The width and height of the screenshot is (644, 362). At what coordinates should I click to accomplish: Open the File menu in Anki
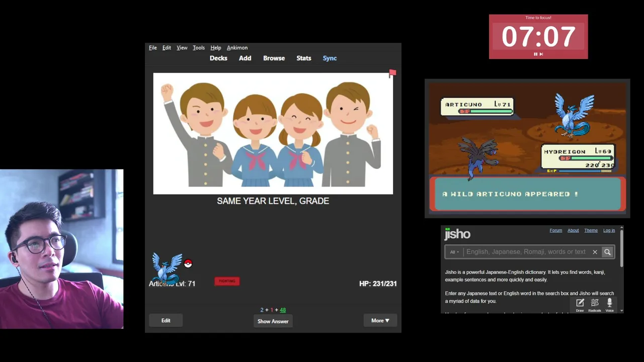coord(153,48)
